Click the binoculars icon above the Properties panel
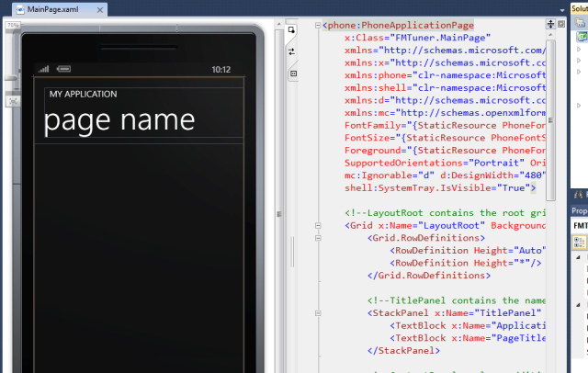 [x=578, y=194]
